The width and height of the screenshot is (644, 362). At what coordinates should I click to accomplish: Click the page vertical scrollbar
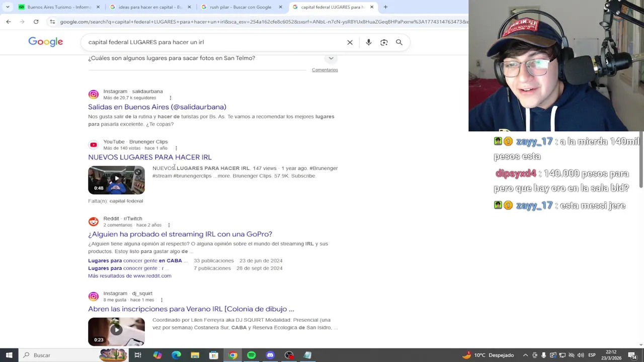point(641,161)
